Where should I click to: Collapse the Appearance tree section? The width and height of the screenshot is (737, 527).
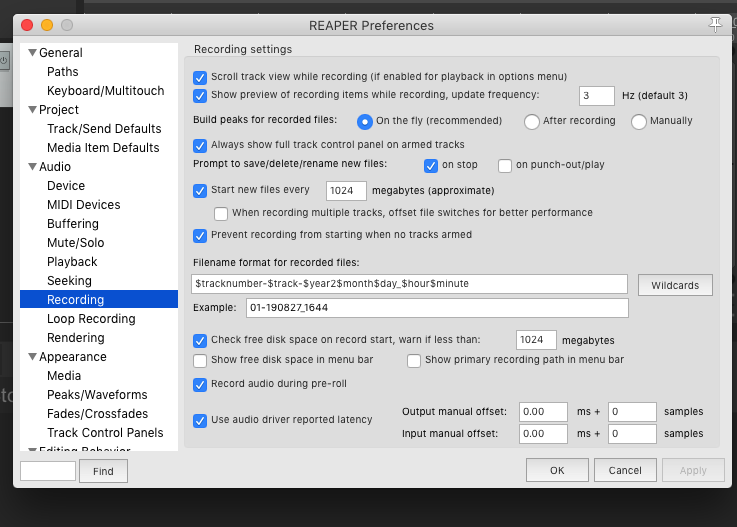tap(32, 357)
